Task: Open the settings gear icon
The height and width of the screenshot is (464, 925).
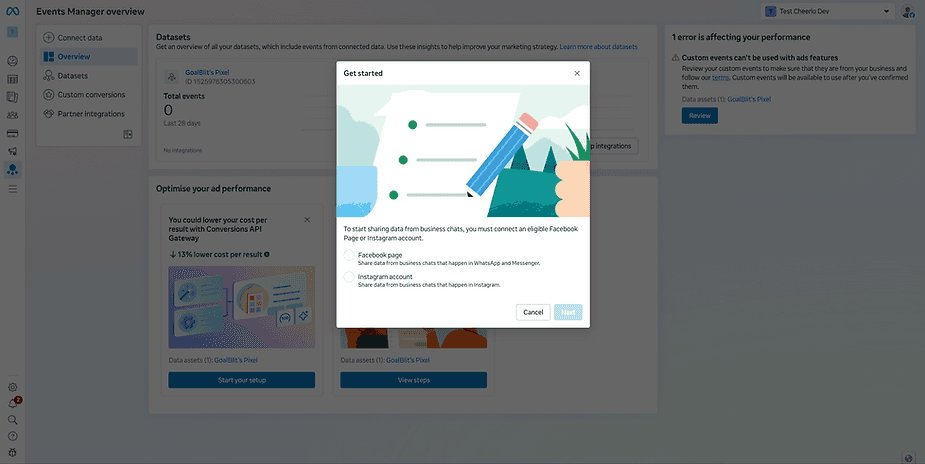Action: (x=12, y=387)
